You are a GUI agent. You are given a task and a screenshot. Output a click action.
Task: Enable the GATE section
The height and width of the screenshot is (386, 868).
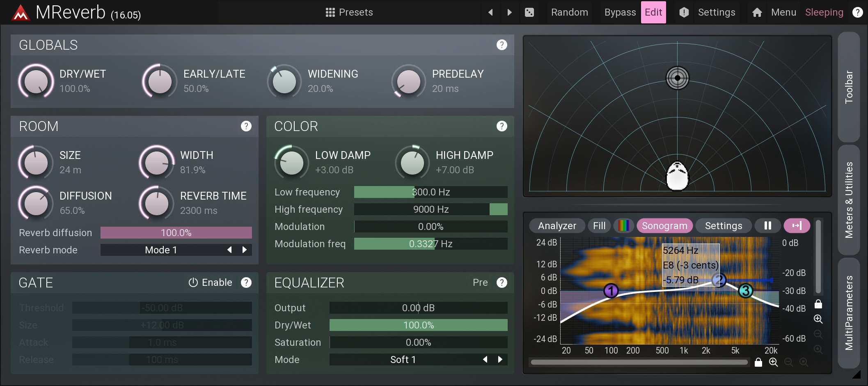point(210,283)
